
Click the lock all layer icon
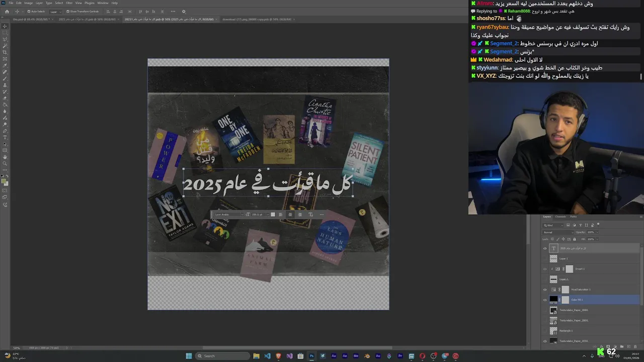[575, 239]
